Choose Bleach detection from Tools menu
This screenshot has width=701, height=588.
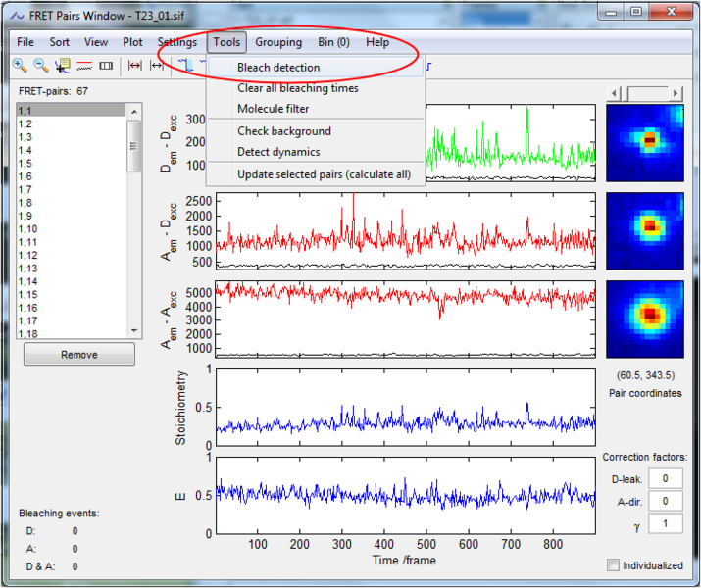(278, 68)
